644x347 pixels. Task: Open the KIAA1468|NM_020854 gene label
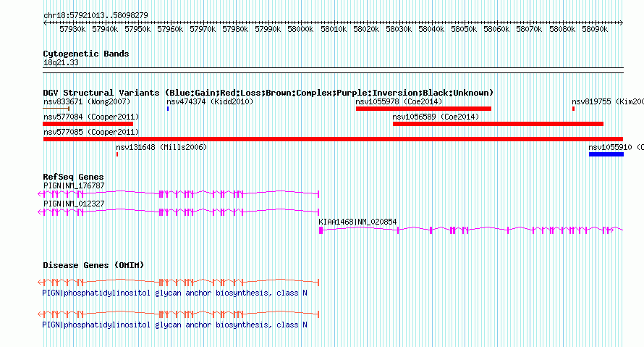(x=357, y=222)
